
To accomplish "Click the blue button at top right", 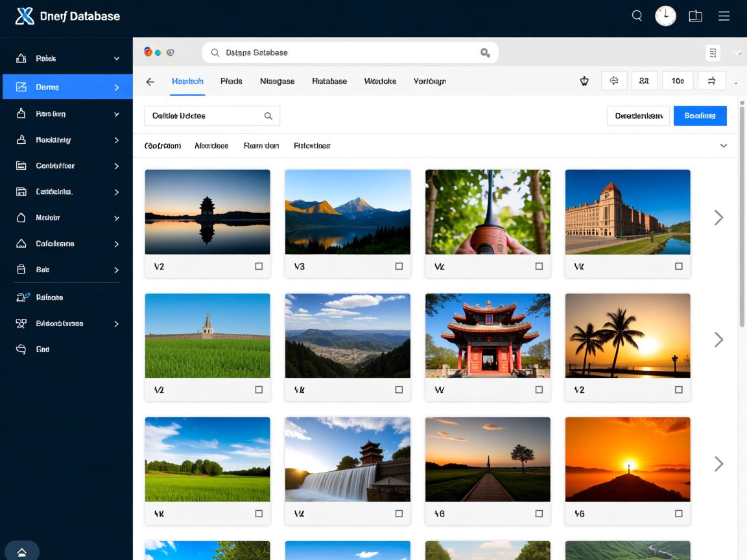I will tap(700, 116).
